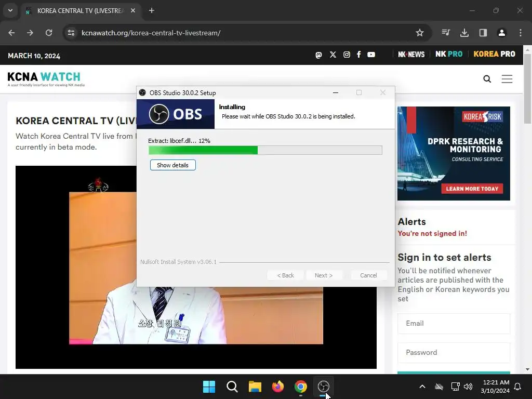Click the Next > button in OBS Setup
Screen dimensions: 532x399
pos(324,275)
